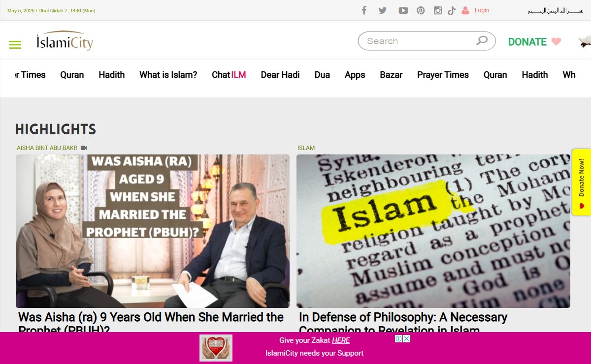Click the Login link
The height and width of the screenshot is (364, 591).
pyautogui.click(x=482, y=10)
